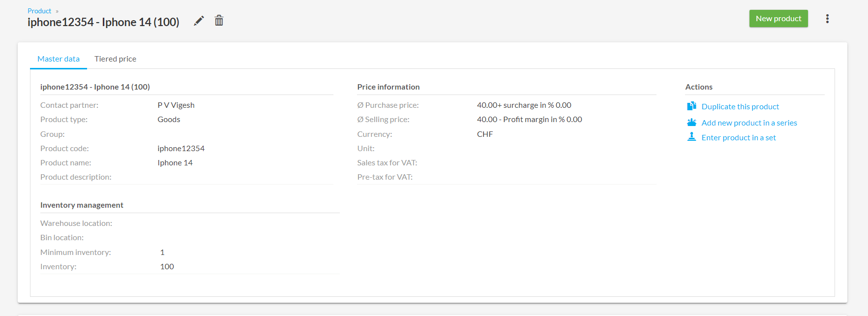Click contact partner name P V Vigesh
Screen dimensions: 868x316
[176, 105]
